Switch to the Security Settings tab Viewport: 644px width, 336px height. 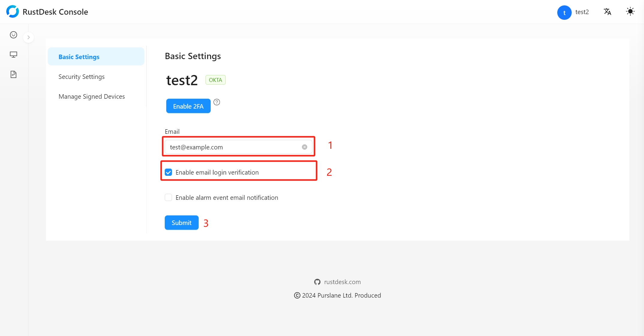click(x=82, y=77)
